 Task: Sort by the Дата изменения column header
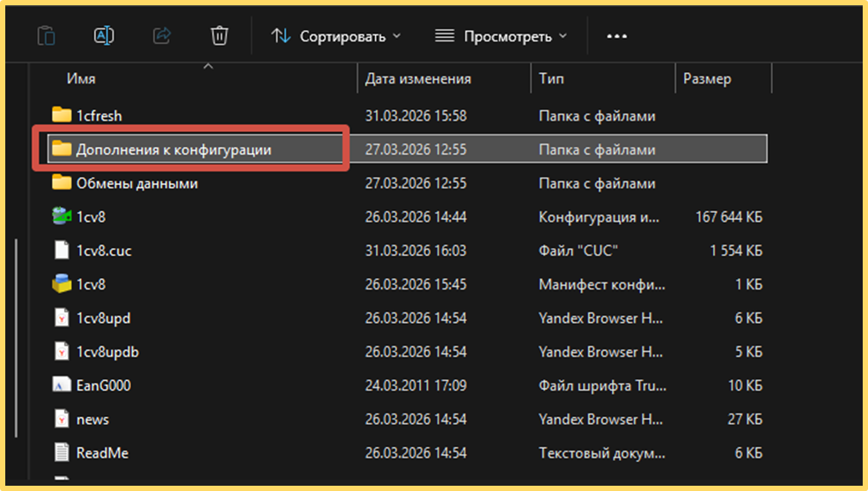[418, 78]
